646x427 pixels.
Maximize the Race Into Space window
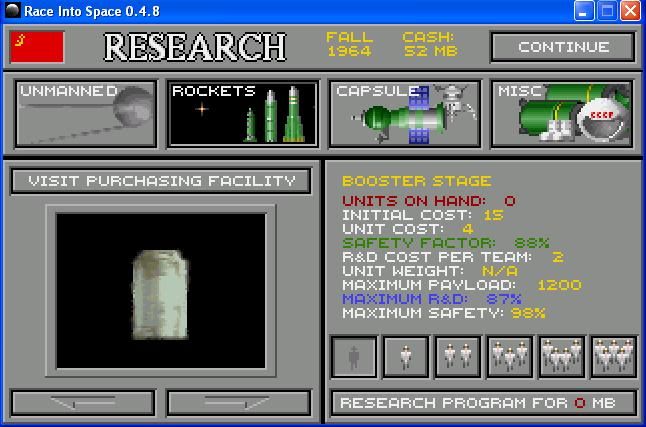tap(607, 11)
